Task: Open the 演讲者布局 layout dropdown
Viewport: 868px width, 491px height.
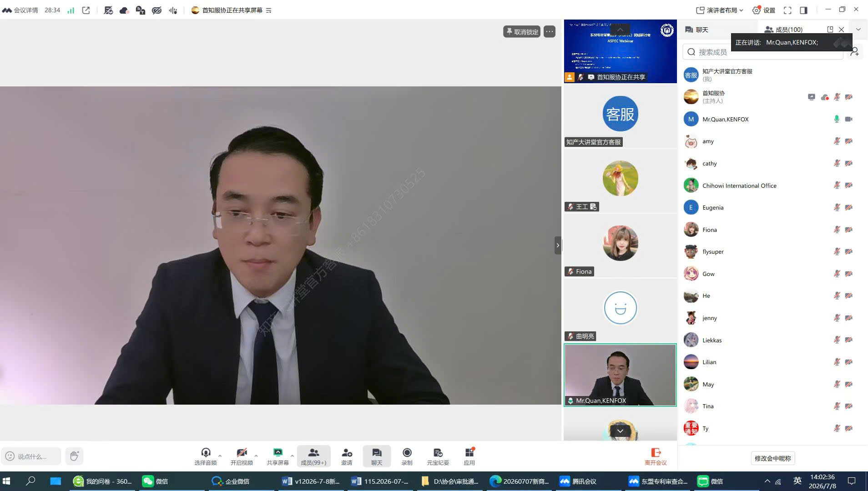Action: pos(720,10)
